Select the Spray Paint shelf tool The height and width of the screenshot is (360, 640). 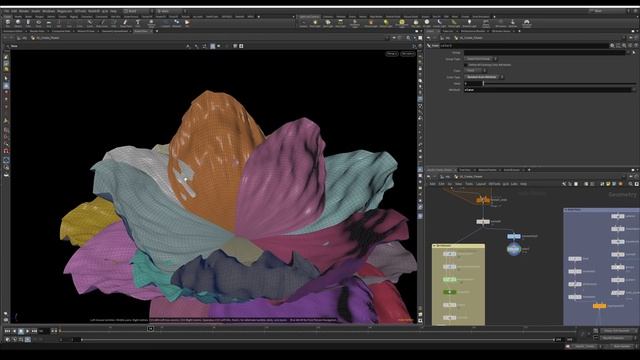125,23
